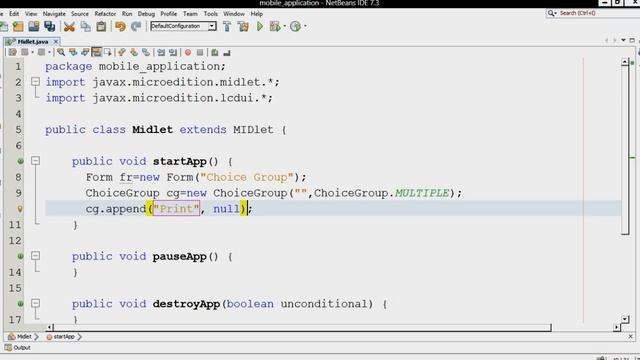Open the Profile menu
Viewport: 640px width, 360px height.
(x=169, y=14)
